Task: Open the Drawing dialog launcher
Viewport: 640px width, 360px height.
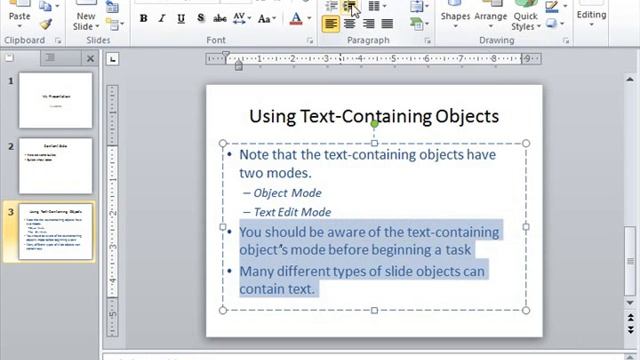Action: point(566,40)
